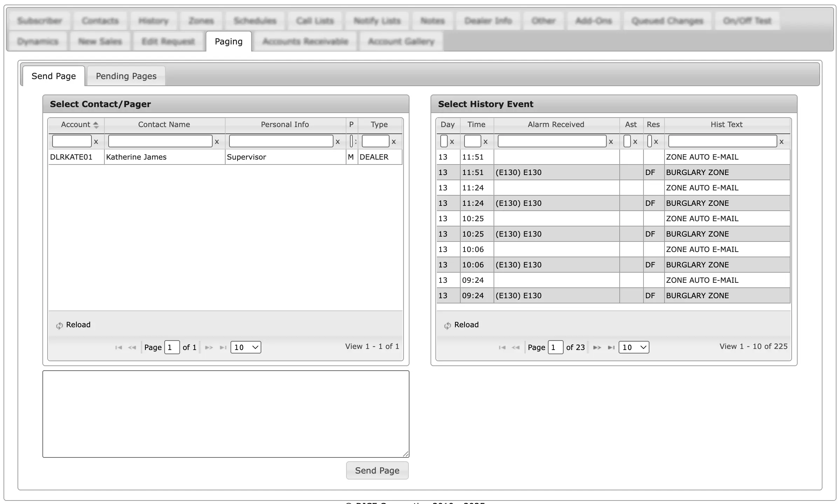Click the page message text area
840x504 pixels.
tap(226, 414)
